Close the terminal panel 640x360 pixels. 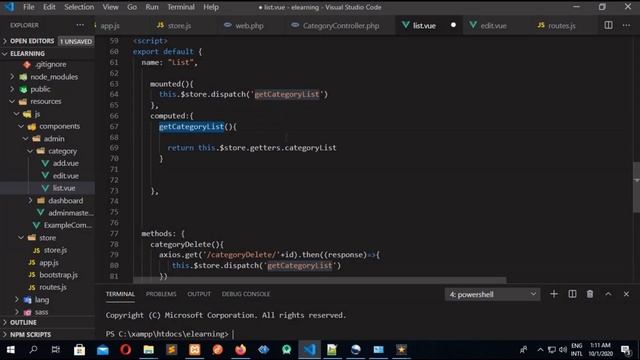(626, 294)
